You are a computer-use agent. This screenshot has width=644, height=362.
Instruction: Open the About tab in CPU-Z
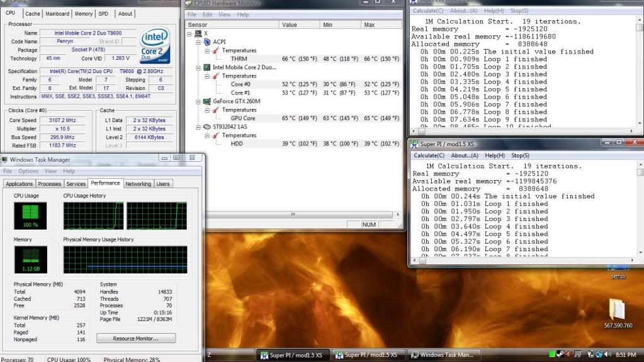pos(125,14)
